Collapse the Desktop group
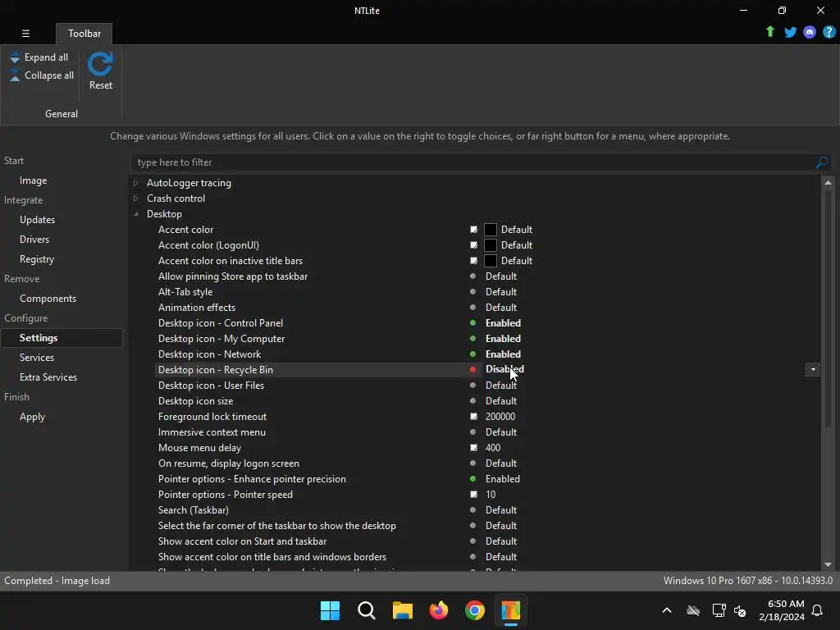840x630 pixels. [x=136, y=214]
